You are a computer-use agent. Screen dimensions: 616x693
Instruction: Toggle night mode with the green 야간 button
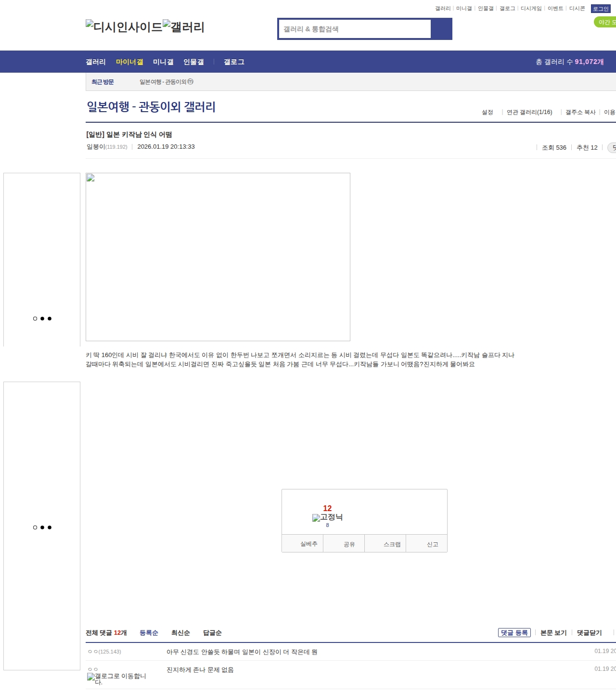pyautogui.click(x=605, y=22)
